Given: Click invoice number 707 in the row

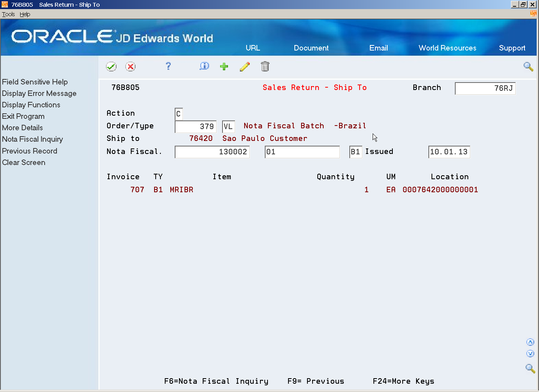Looking at the screenshot, I should coord(138,190).
